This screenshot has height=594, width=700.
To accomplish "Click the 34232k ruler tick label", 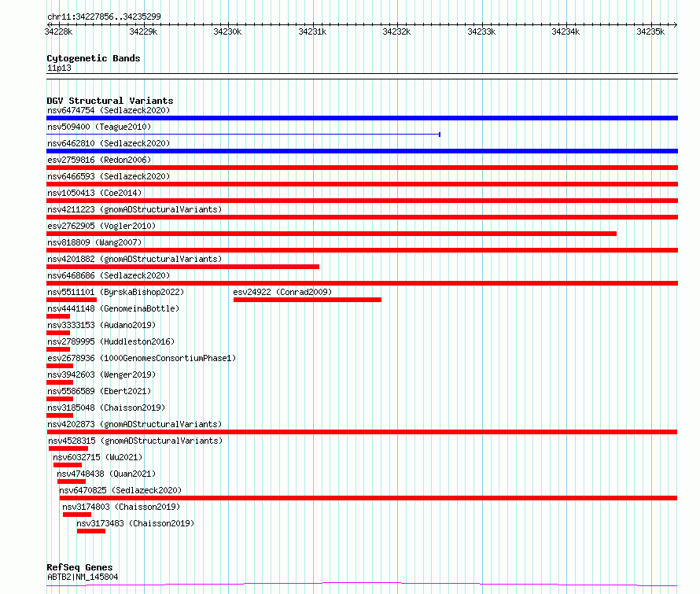I will click(396, 31).
